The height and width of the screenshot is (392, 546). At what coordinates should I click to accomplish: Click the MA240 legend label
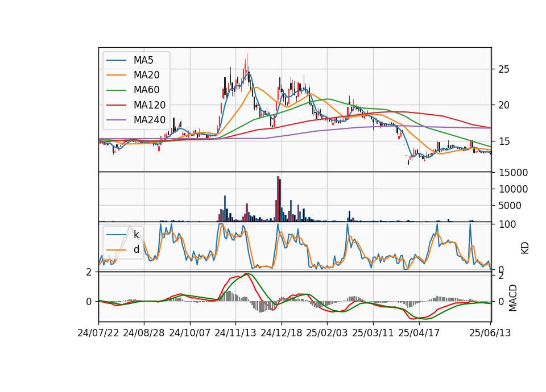click(x=150, y=120)
